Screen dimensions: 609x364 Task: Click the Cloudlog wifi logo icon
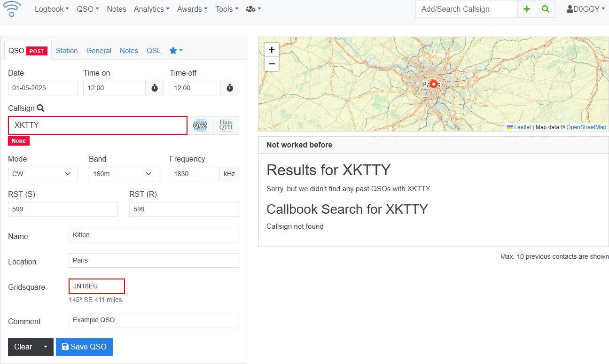tap(12, 9)
